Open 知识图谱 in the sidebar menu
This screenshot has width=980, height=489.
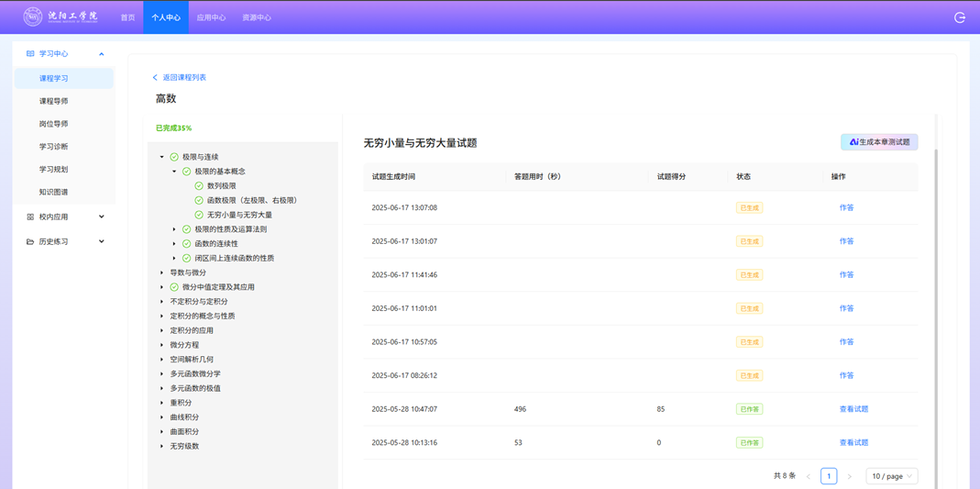(53, 193)
